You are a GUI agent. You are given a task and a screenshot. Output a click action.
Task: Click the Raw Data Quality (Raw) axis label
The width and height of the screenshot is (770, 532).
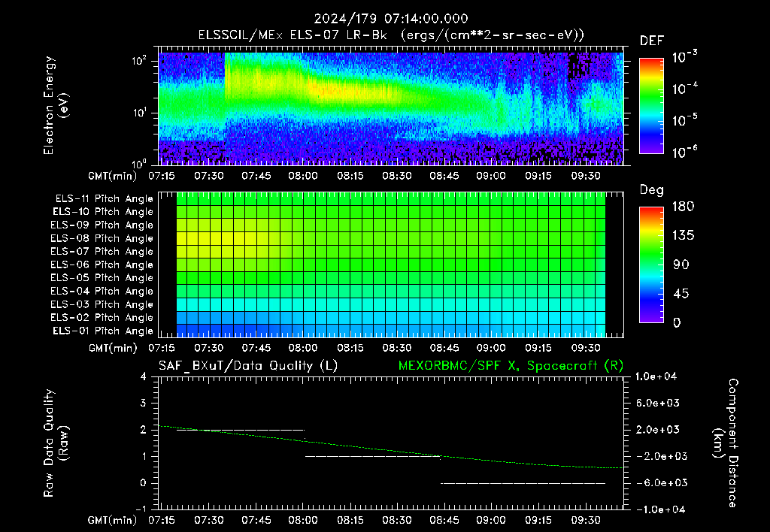(x=56, y=443)
